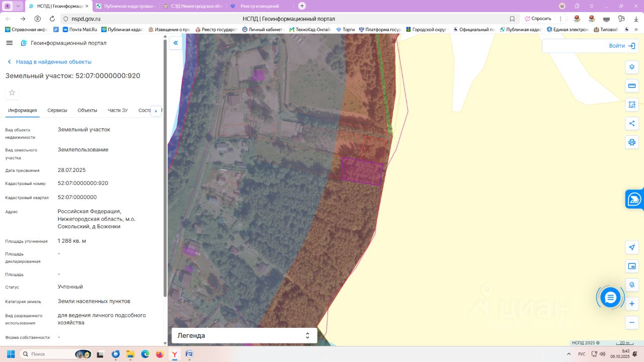Open the Windows Start menu

pyautogui.click(x=11, y=354)
